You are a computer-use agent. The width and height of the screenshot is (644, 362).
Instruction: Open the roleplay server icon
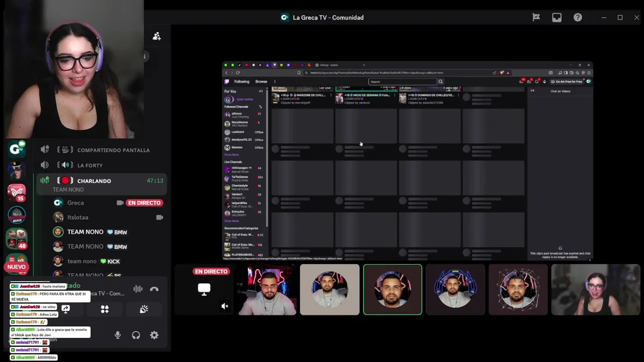click(x=17, y=215)
